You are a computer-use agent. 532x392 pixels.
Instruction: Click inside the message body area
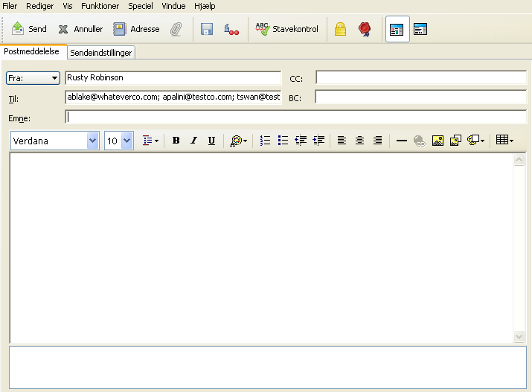pos(261,248)
